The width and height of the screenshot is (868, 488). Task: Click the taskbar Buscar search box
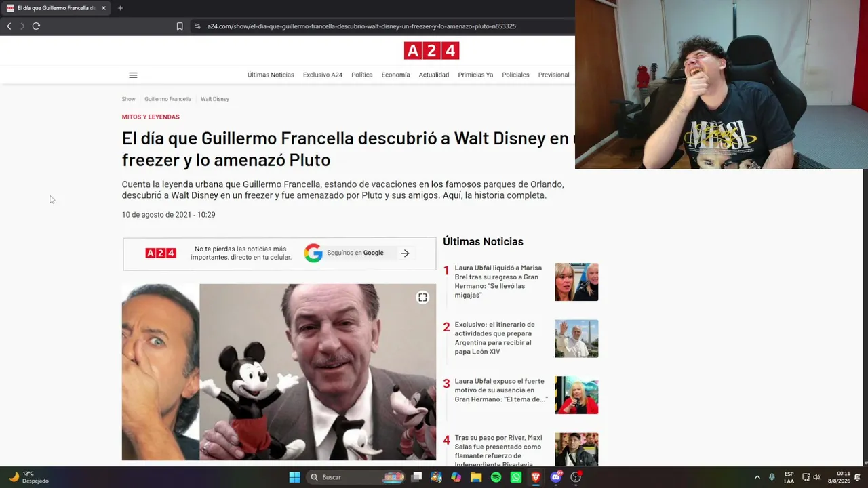355,477
